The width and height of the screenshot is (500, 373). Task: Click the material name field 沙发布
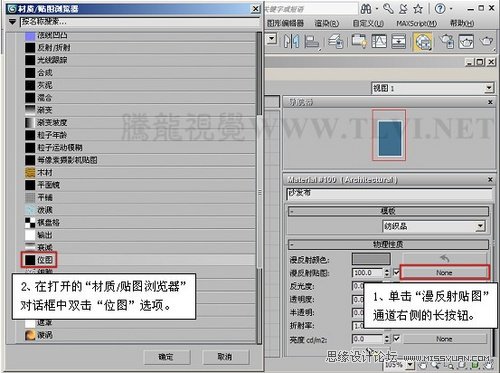click(x=389, y=193)
